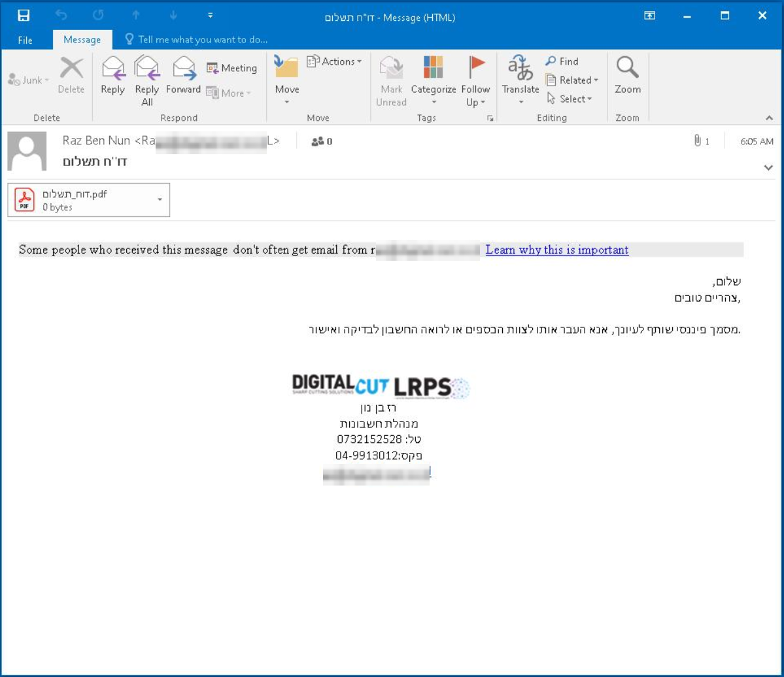Viewport: 784px width, 677px height.
Task: Open the Select dropdown
Action: [x=570, y=99]
